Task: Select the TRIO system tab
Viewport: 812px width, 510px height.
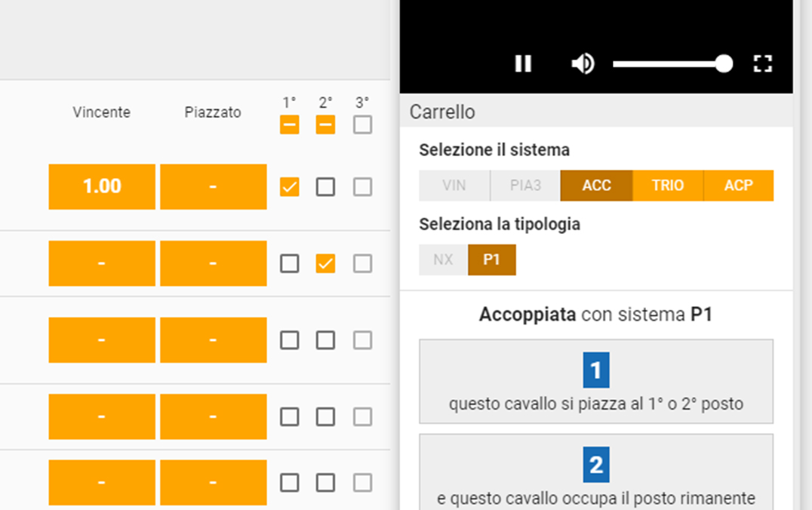Action: 668,186
